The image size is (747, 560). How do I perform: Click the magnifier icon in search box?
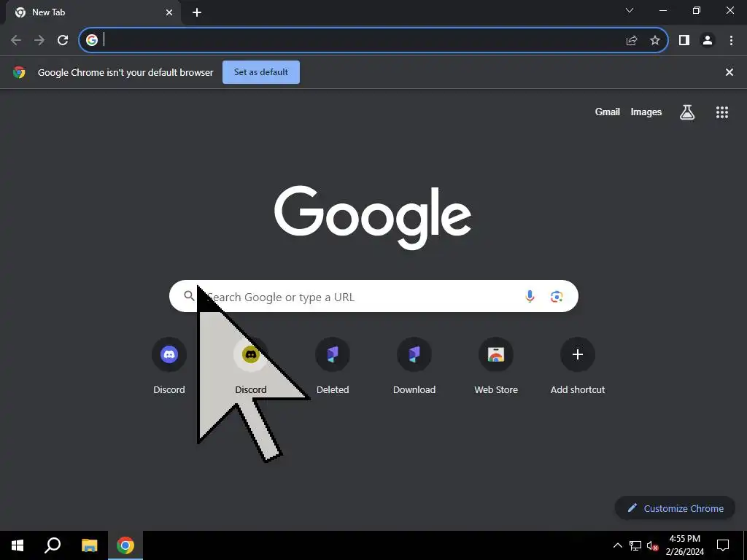point(189,296)
